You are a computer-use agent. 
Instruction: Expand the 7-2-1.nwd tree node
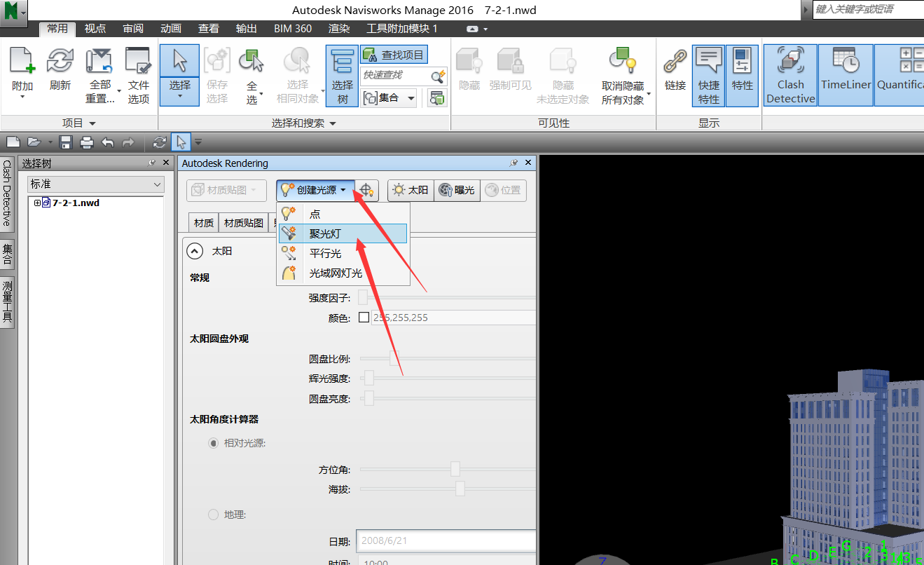[x=38, y=203]
